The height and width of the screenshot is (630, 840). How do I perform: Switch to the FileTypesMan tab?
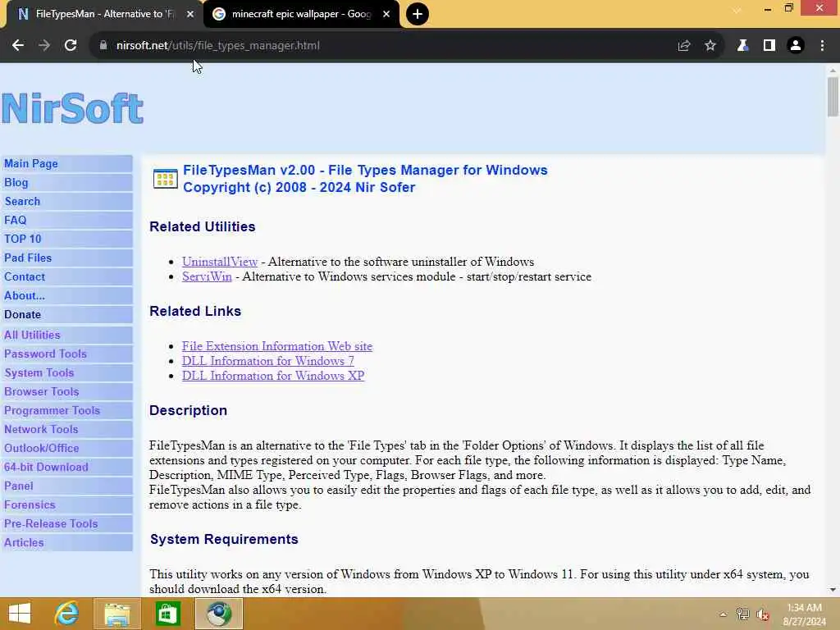tap(102, 14)
